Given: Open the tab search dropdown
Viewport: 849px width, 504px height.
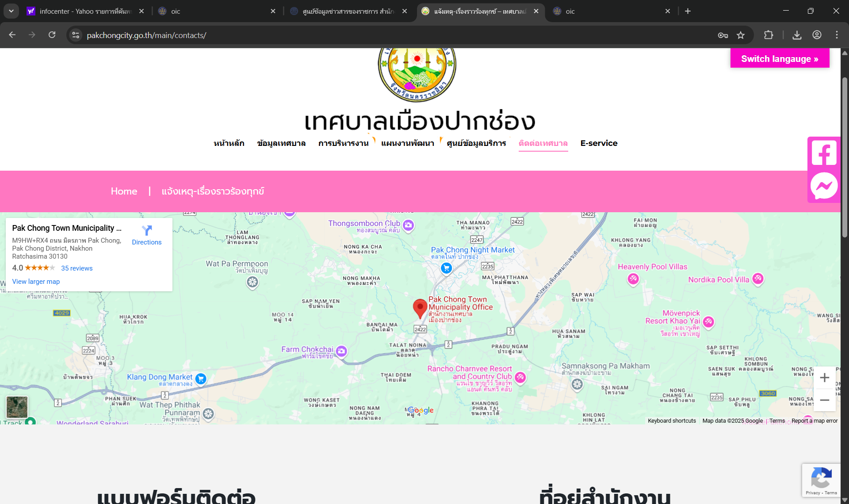Looking at the screenshot, I should pos(11,11).
